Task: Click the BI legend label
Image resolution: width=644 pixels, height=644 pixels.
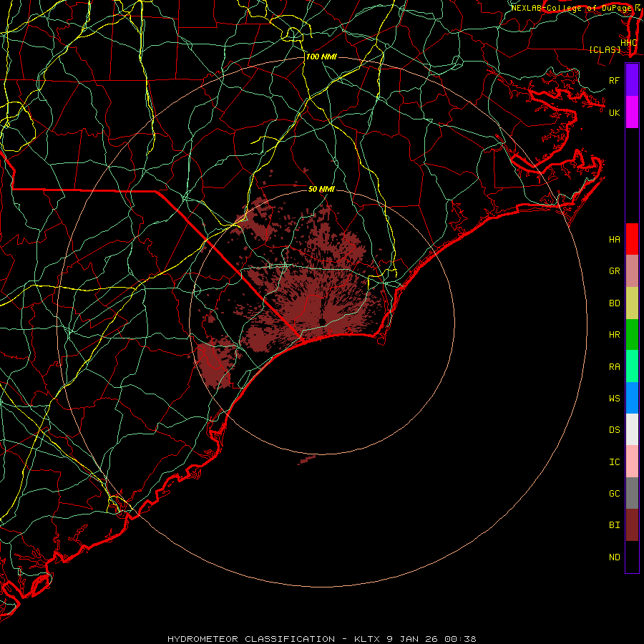Action: 614,525
